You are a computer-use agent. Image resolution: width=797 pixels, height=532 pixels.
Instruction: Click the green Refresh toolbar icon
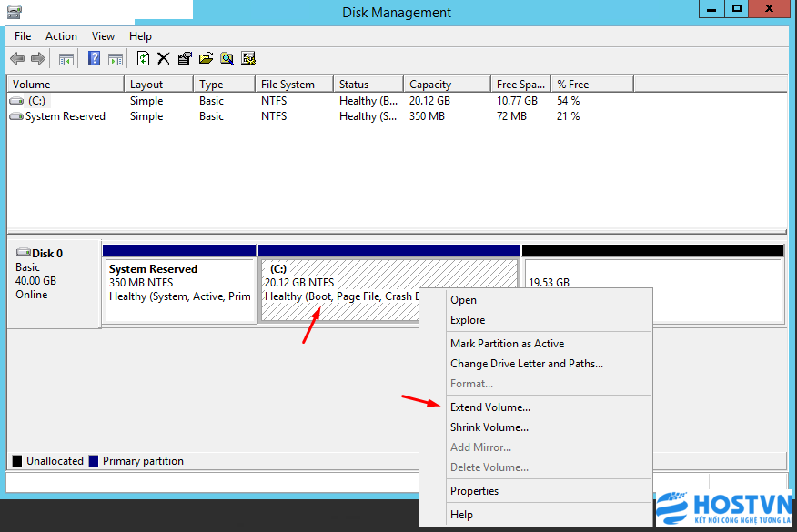click(144, 58)
